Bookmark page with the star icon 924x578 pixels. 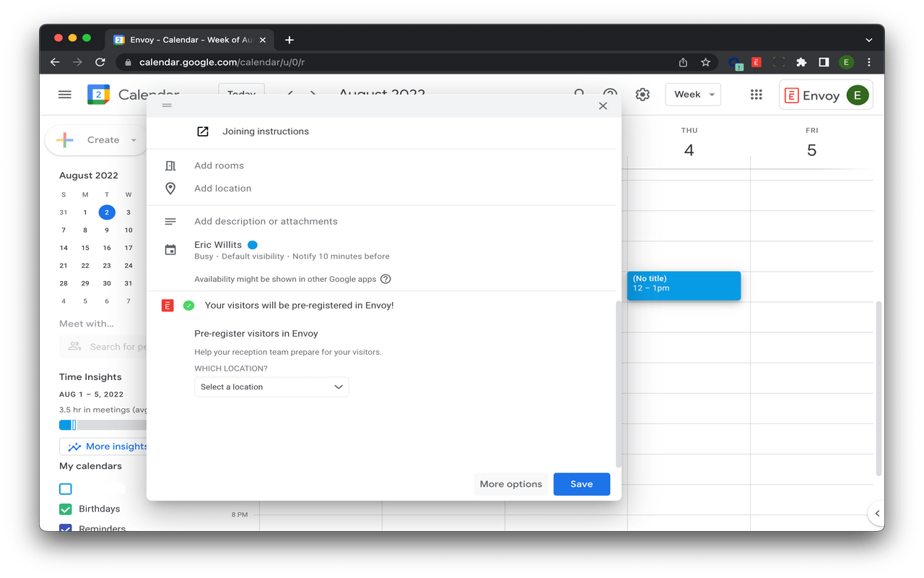(x=705, y=62)
